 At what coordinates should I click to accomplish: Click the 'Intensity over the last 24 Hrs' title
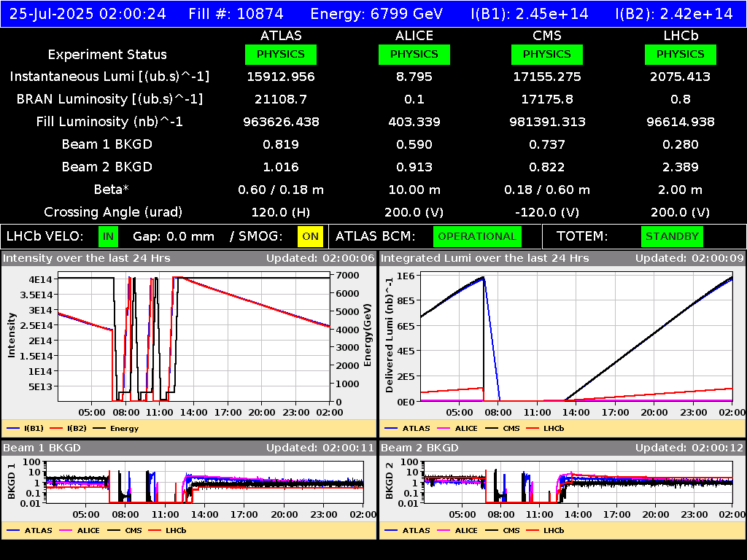pyautogui.click(x=87, y=258)
